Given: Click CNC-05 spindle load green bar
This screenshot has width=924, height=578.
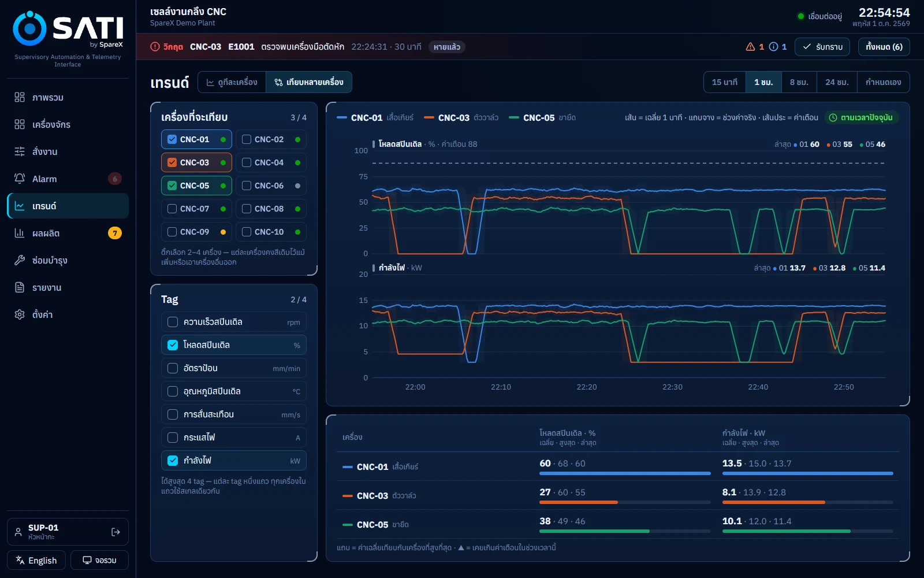Looking at the screenshot, I should [x=594, y=531].
